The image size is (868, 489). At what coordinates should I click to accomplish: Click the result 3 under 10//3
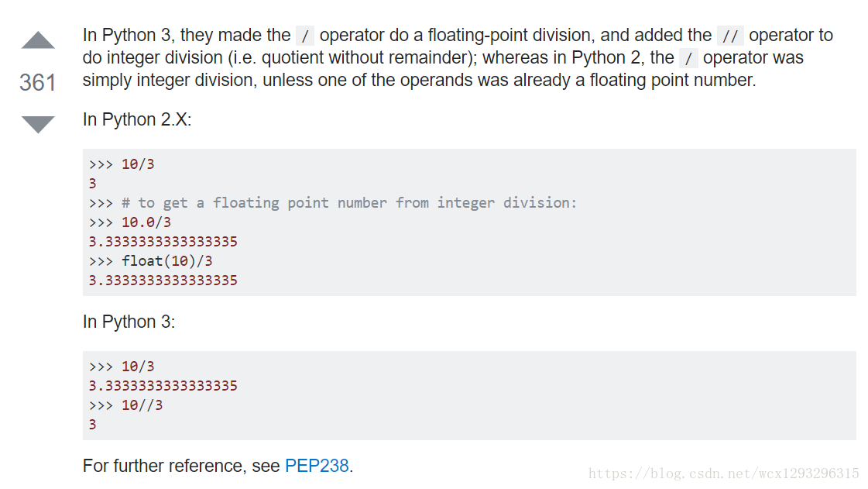tap(92, 425)
